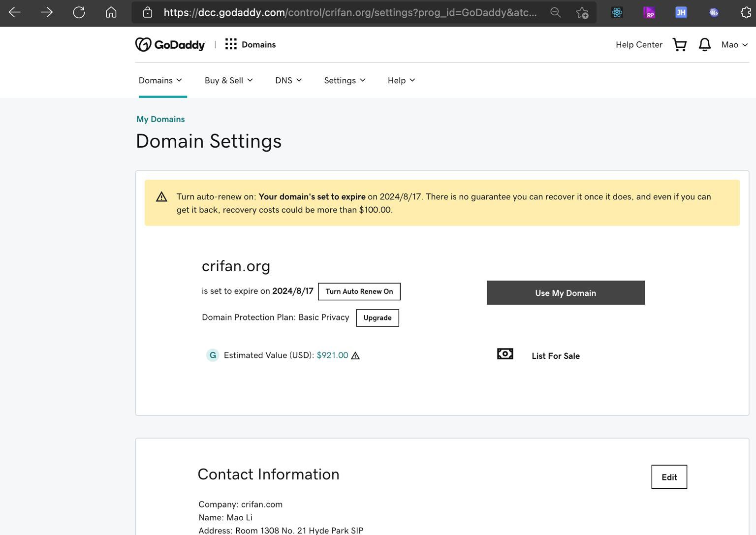756x535 pixels.
Task: Click Name: Mao Li text
Action: tap(225, 518)
